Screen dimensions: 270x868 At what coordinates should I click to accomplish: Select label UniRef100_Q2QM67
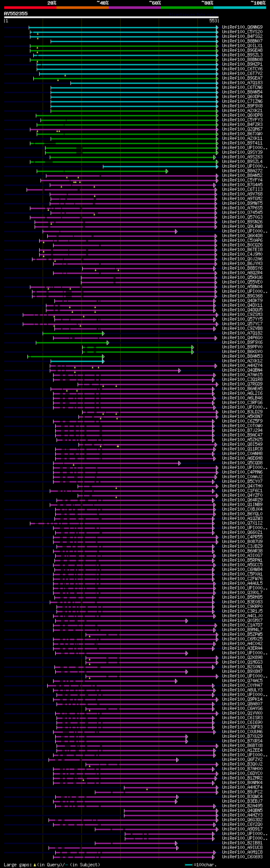pos(242,129)
